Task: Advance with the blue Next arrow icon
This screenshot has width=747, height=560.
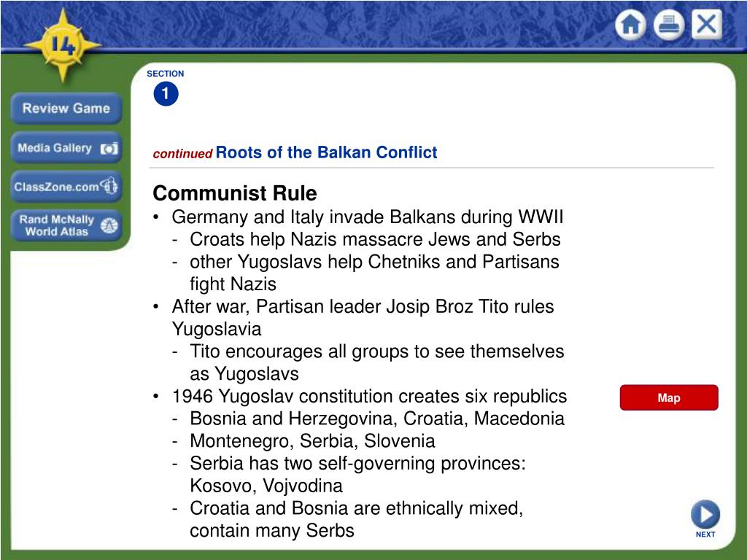Action: click(x=705, y=514)
